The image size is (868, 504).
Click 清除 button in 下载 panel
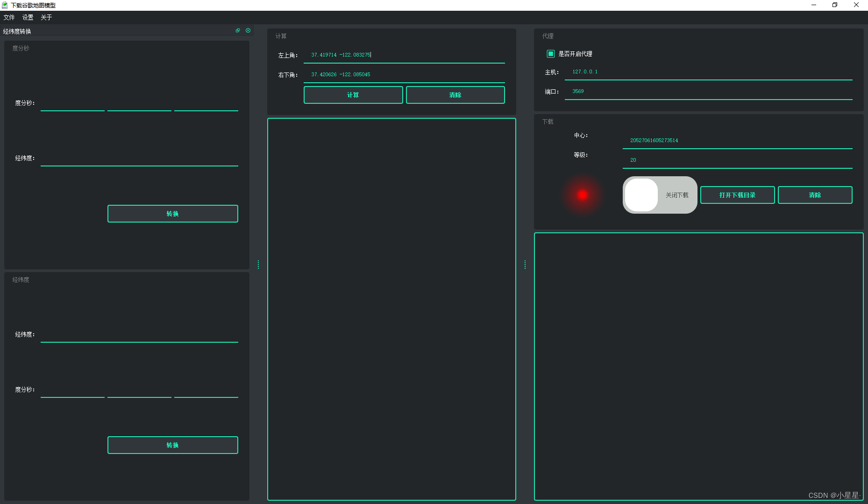815,195
